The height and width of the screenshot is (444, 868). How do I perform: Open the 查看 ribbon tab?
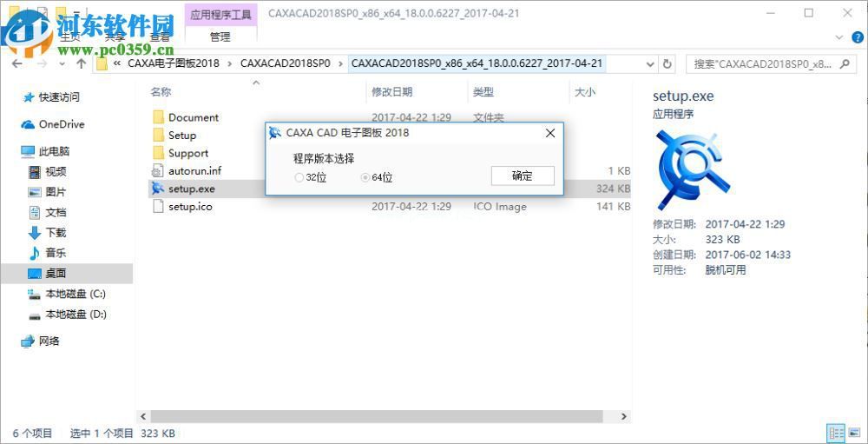tap(160, 37)
